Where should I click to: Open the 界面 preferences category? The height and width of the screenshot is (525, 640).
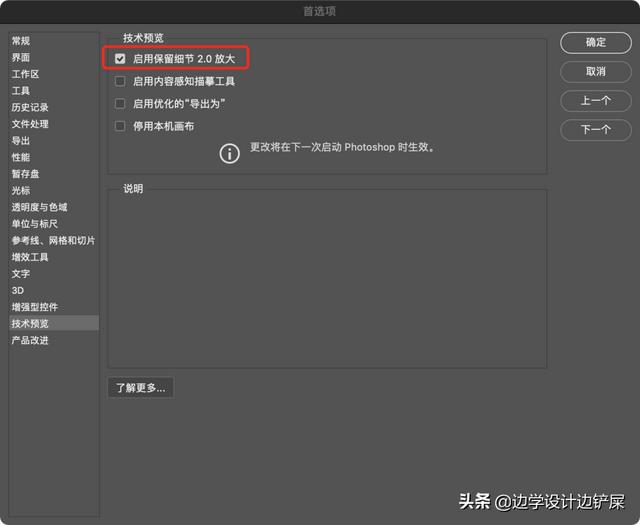point(54,58)
